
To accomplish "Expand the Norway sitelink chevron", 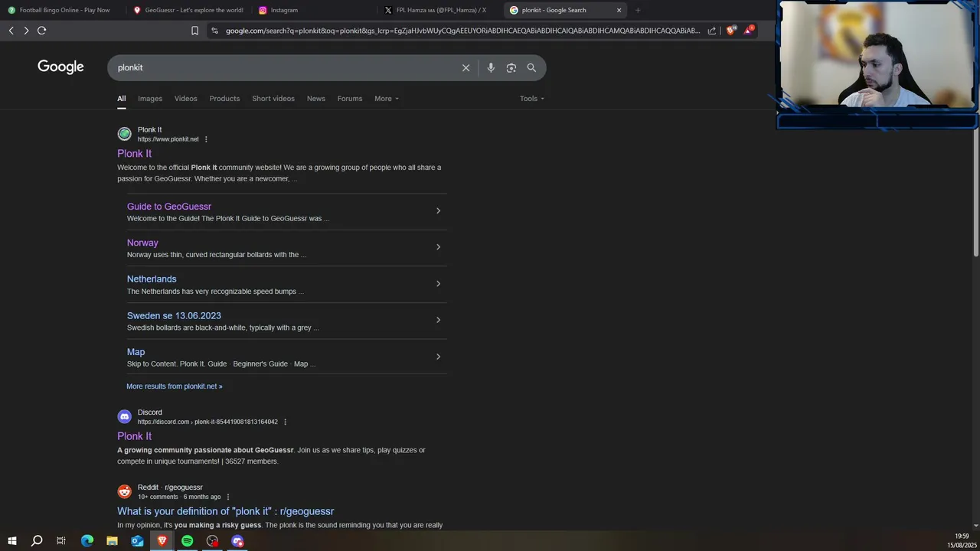I will click(438, 247).
